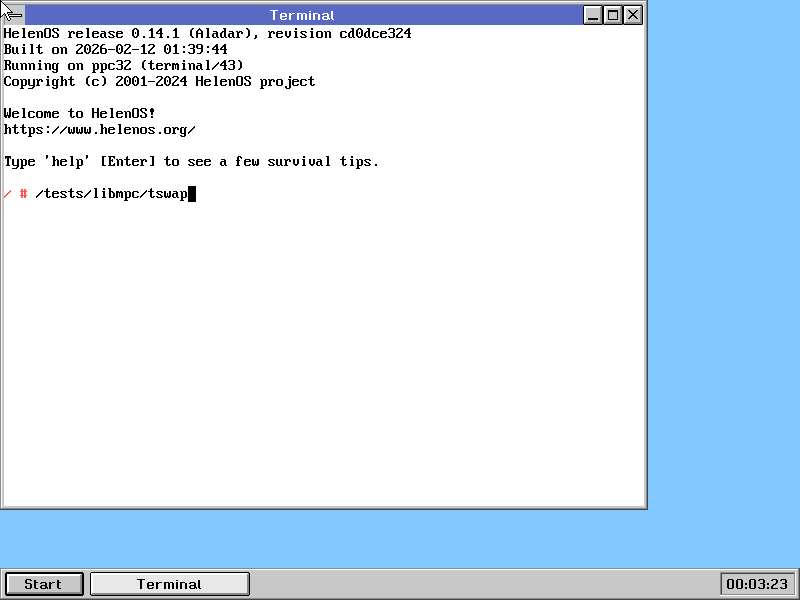Viewport: 800px width, 600px height.
Task: Click the red '/ #' shell prompt
Action: [x=15, y=194]
